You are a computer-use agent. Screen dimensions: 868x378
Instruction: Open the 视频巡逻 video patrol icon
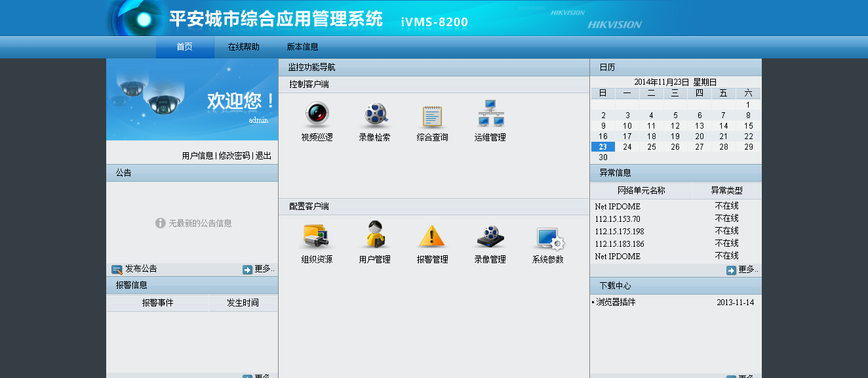point(317,115)
